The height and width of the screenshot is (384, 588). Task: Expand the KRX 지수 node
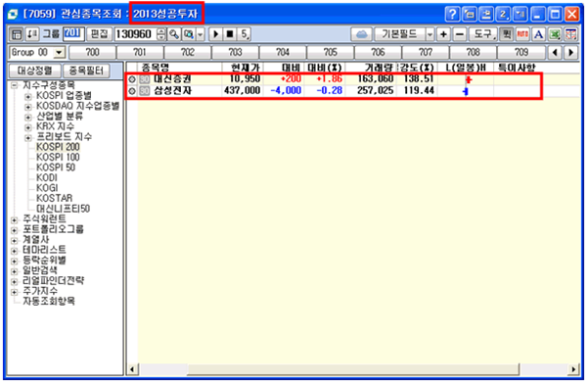pos(27,127)
